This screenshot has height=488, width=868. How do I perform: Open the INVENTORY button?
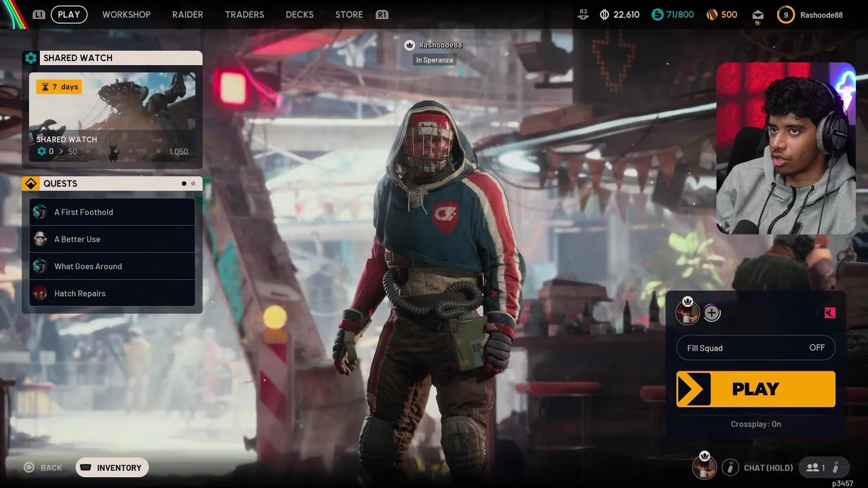pyautogui.click(x=112, y=468)
